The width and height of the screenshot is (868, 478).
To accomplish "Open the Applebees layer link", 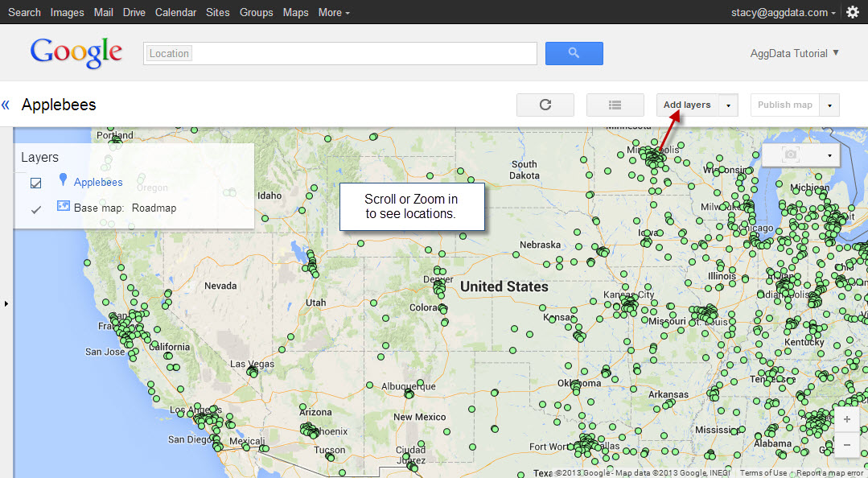I will [98, 182].
